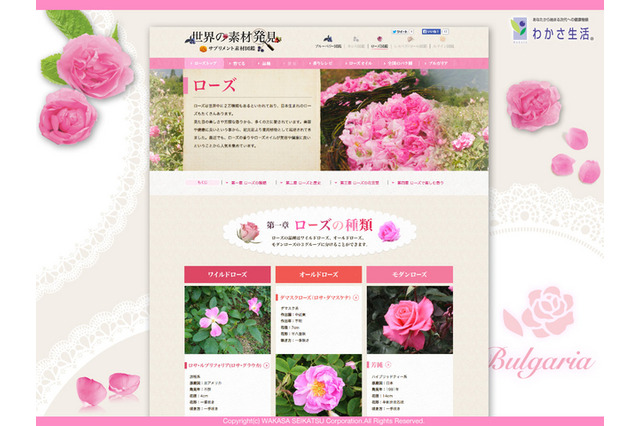
Task: Click the Facebook like button
Action: pyautogui.click(x=431, y=31)
